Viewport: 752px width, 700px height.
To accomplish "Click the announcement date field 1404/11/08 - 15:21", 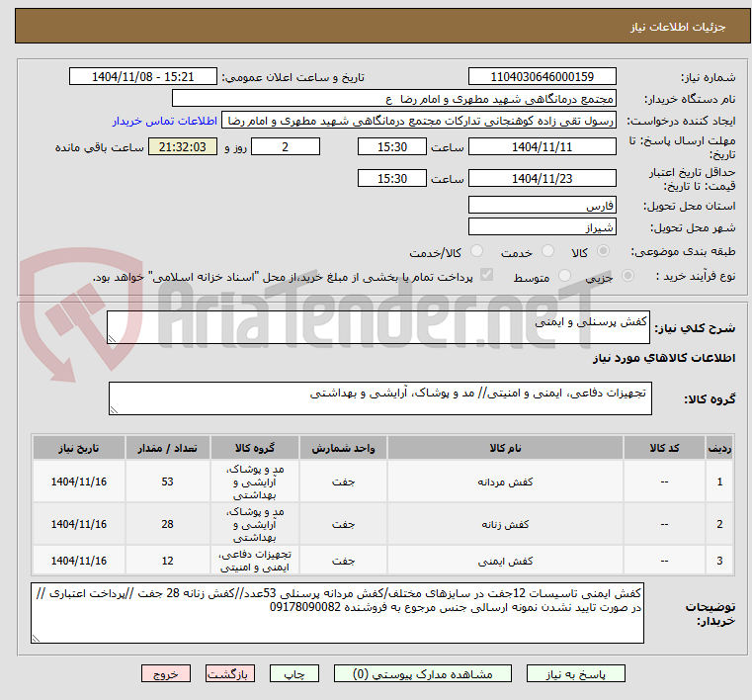I will coord(143,76).
